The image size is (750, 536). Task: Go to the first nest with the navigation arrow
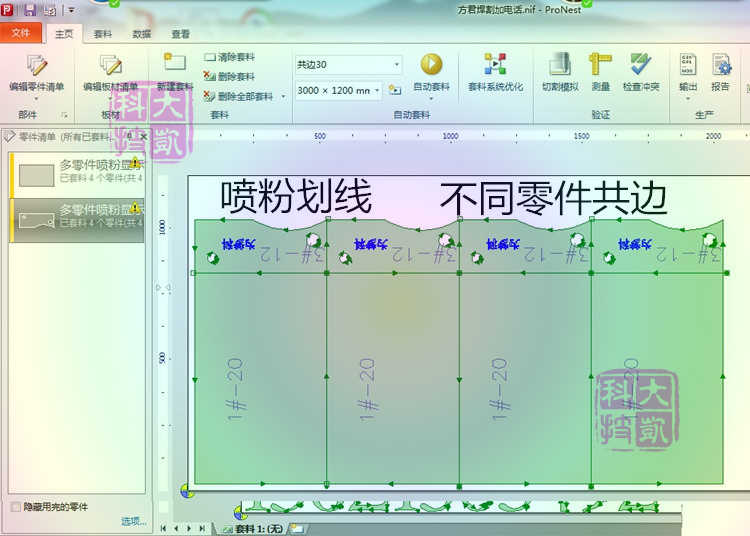(163, 528)
